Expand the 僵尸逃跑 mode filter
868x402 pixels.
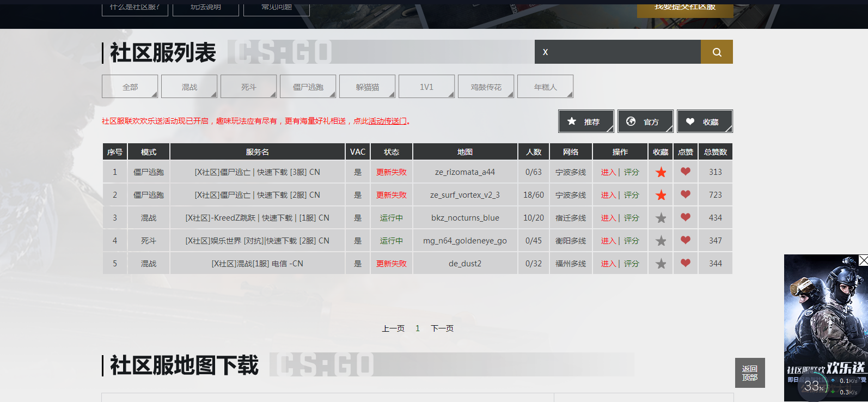[x=308, y=87]
